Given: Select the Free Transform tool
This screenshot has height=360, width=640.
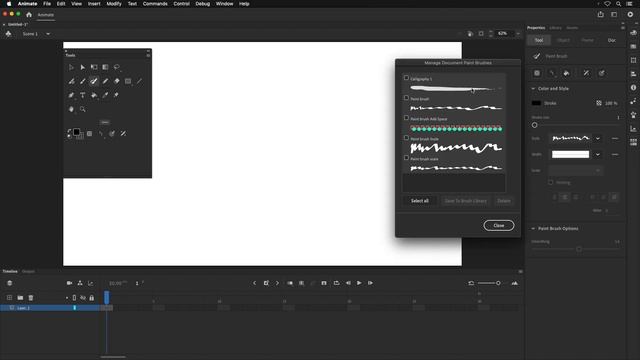Looking at the screenshot, I should click(94, 67).
